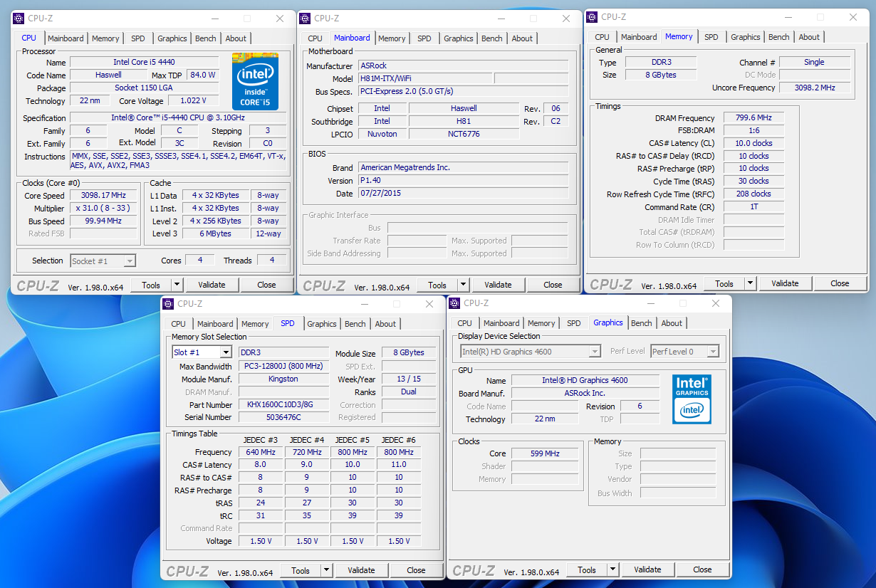The width and height of the screenshot is (876, 588).
Task: Click the JEDEC #3 frequency 640 MHz cell
Action: point(260,453)
